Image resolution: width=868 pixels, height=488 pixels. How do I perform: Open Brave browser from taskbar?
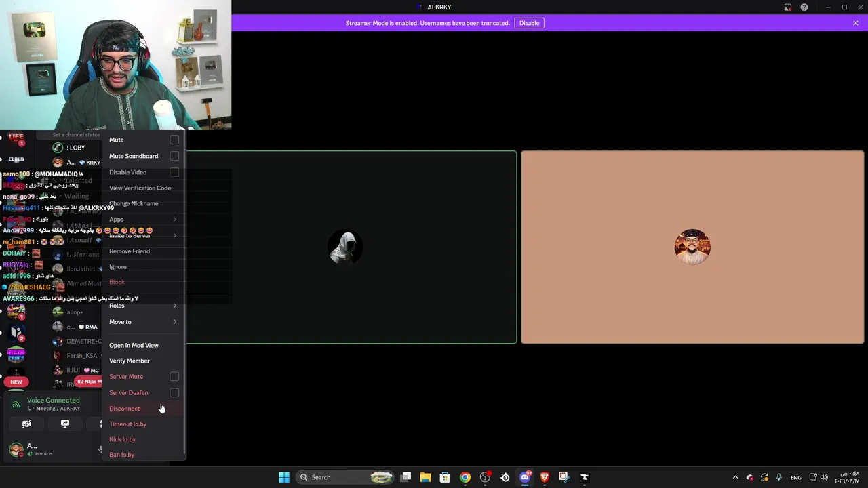[545, 477]
